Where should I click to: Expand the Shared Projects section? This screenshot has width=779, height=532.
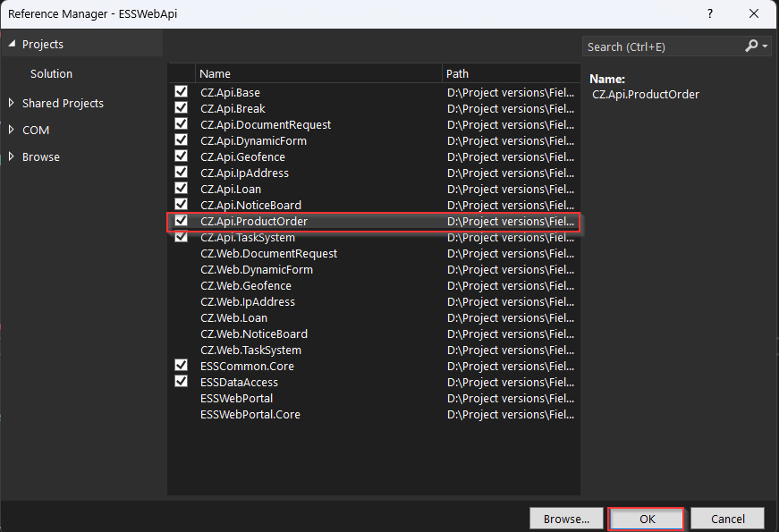[12, 103]
